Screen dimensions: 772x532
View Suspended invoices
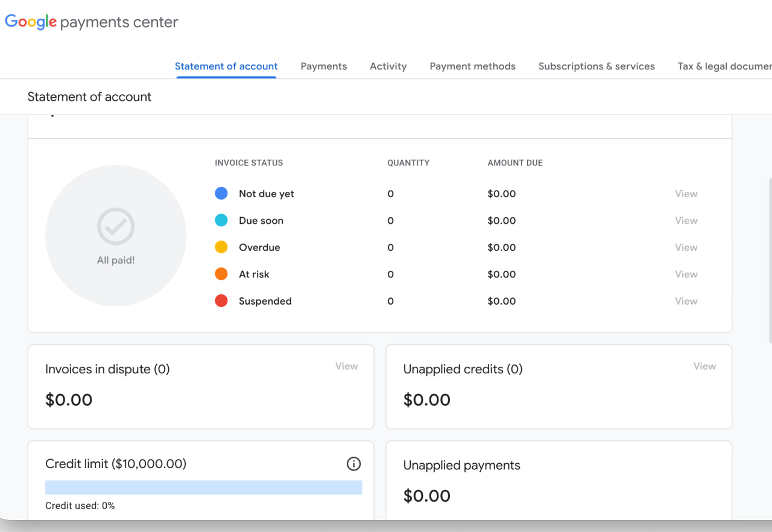686,301
